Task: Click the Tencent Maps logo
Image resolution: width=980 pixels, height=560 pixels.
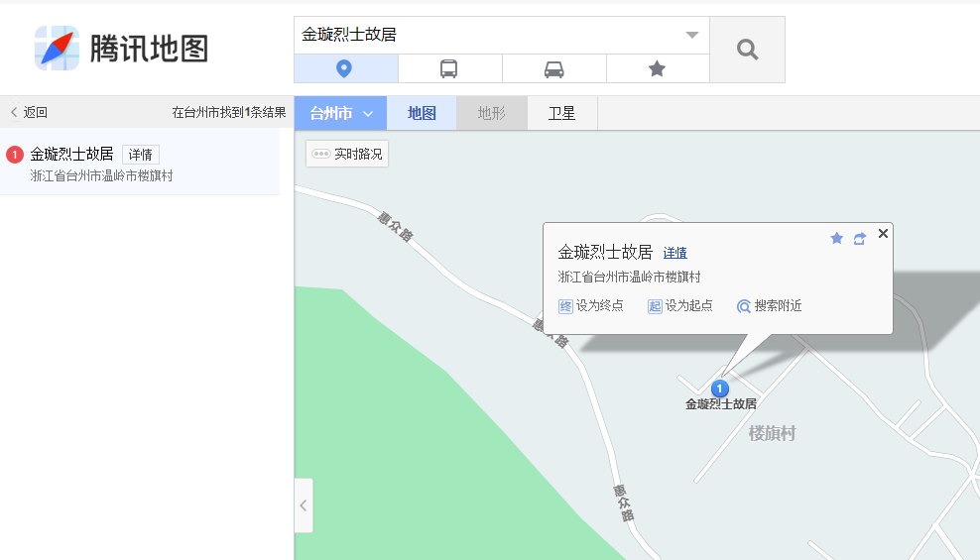Action: pos(122,48)
